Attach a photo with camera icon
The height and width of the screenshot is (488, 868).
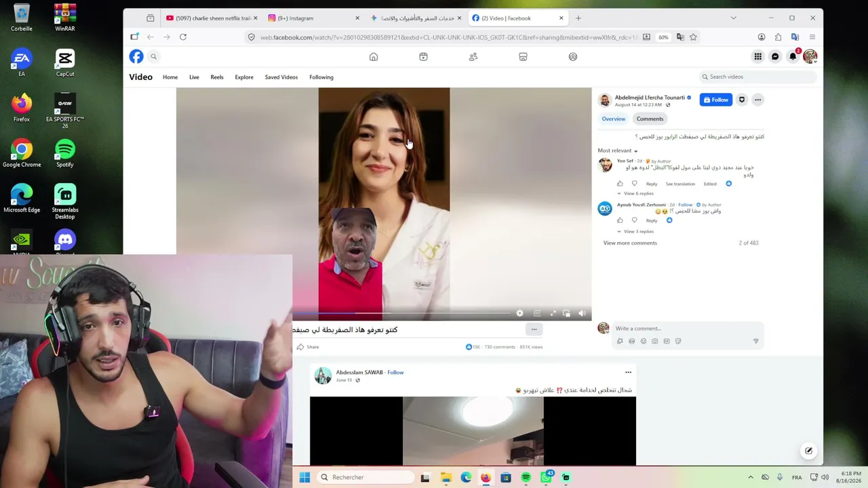pos(654,342)
